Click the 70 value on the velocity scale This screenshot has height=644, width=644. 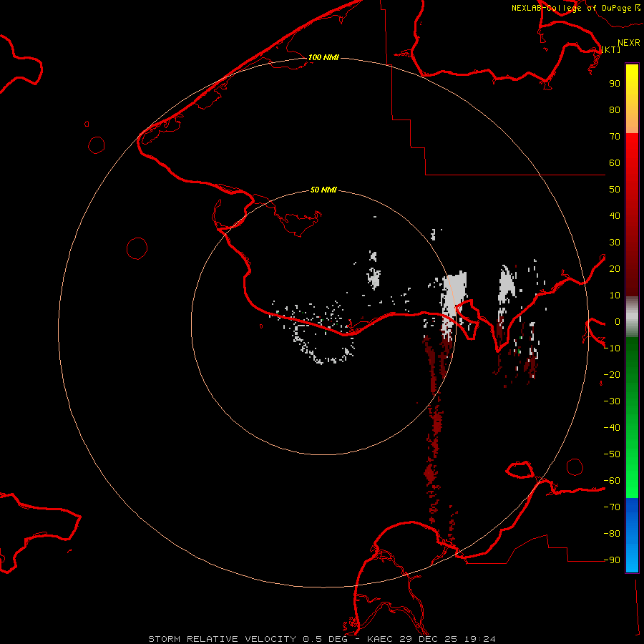615,137
